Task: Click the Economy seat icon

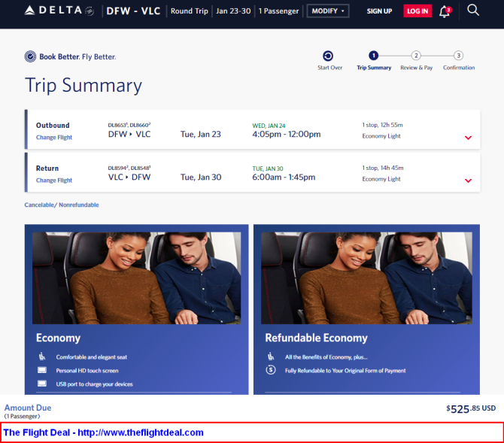Action: [x=42, y=357]
